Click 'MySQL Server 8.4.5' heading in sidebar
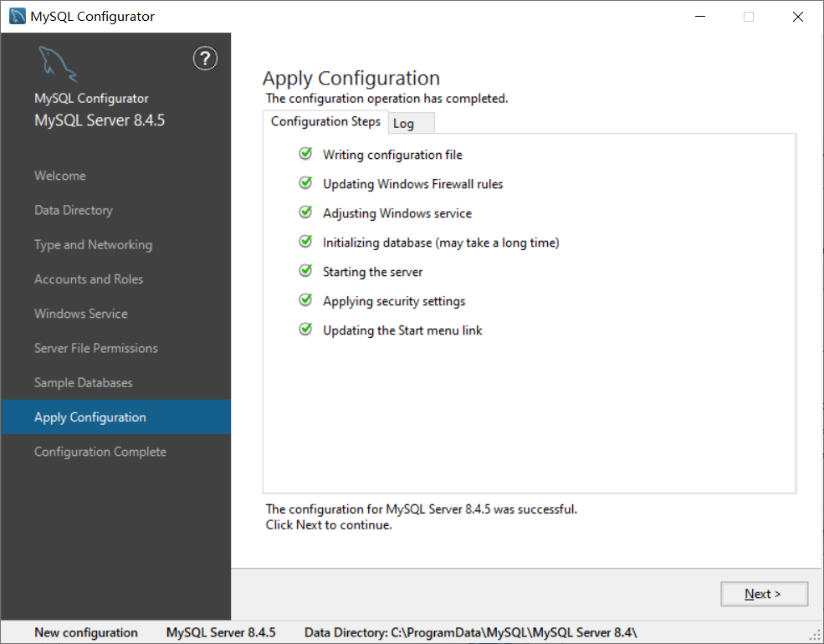Image resolution: width=824 pixels, height=644 pixels. coord(100,120)
